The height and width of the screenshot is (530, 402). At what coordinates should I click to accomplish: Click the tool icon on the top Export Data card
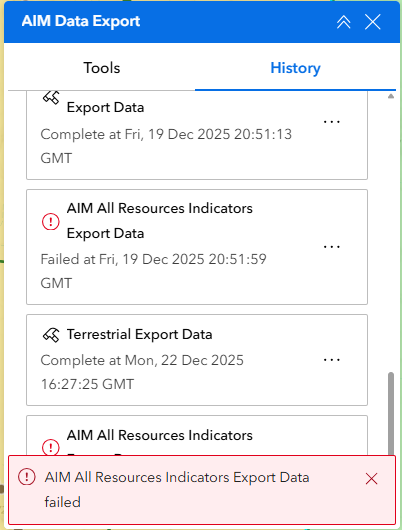51,97
